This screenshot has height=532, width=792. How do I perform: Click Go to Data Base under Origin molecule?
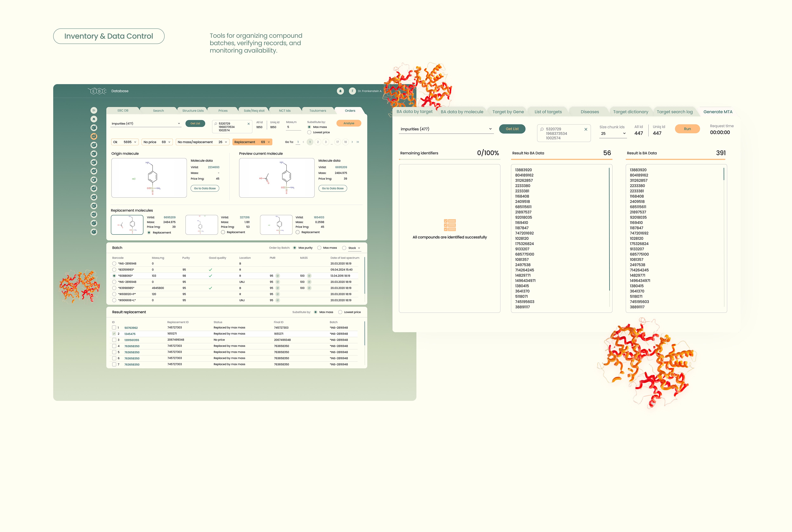coord(205,188)
